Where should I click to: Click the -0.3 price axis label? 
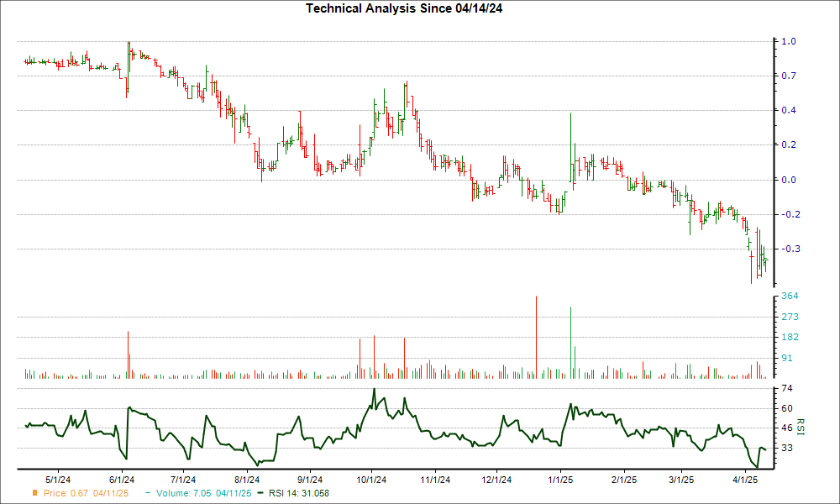coord(790,249)
